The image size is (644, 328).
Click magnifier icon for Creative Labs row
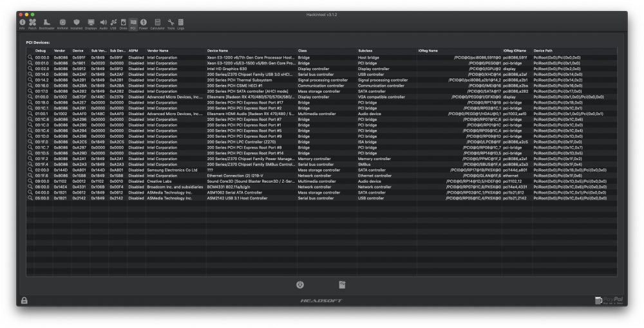(x=30, y=181)
